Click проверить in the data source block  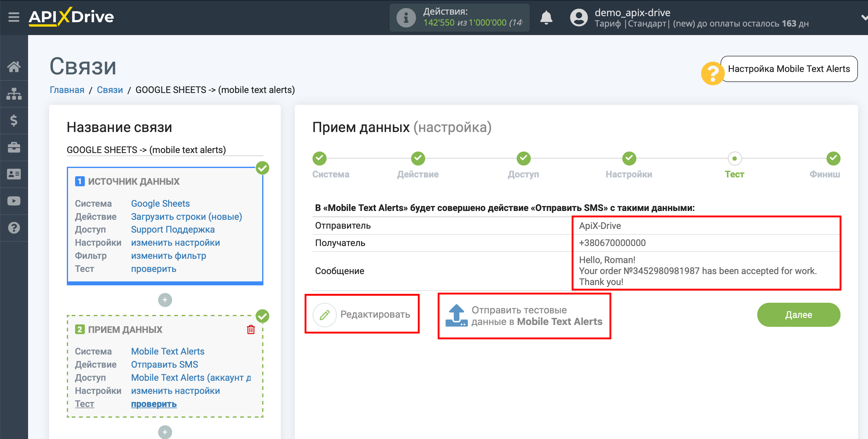coord(154,269)
